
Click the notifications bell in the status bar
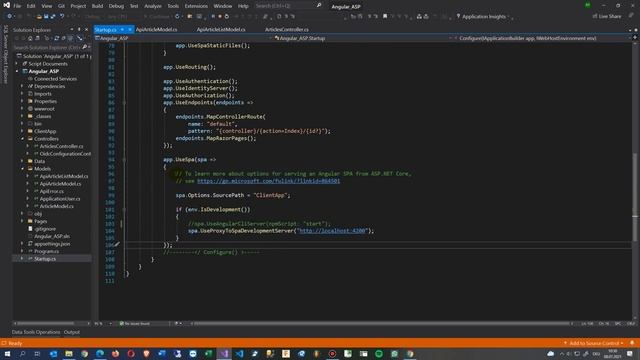pyautogui.click(x=632, y=343)
